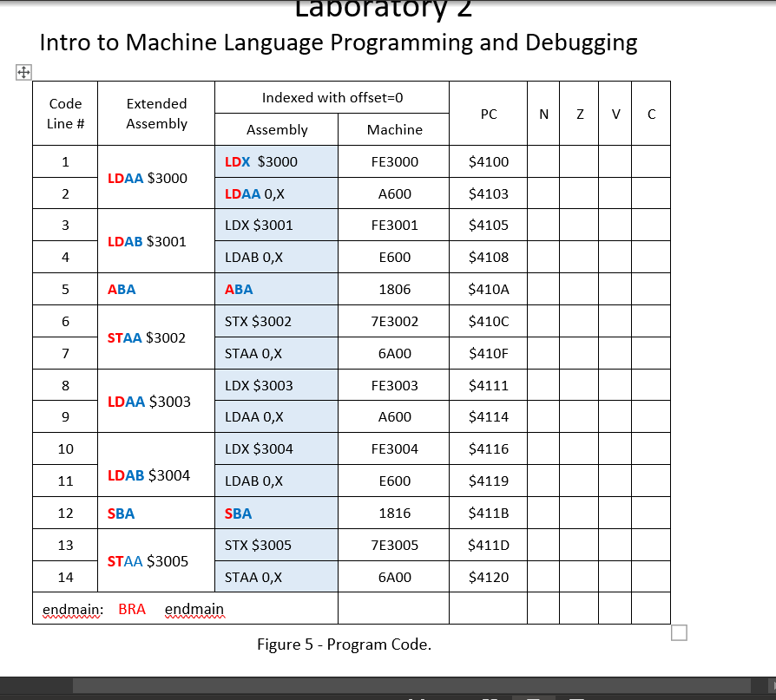Click 'STAA 0,X' in line 7

(x=253, y=354)
